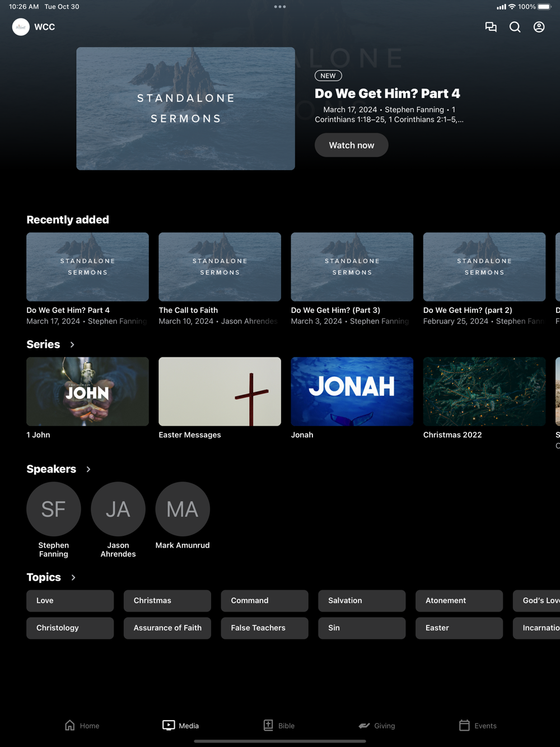Screen dimensions: 560x747
Task: Open the user profile icon
Action: [x=539, y=27]
